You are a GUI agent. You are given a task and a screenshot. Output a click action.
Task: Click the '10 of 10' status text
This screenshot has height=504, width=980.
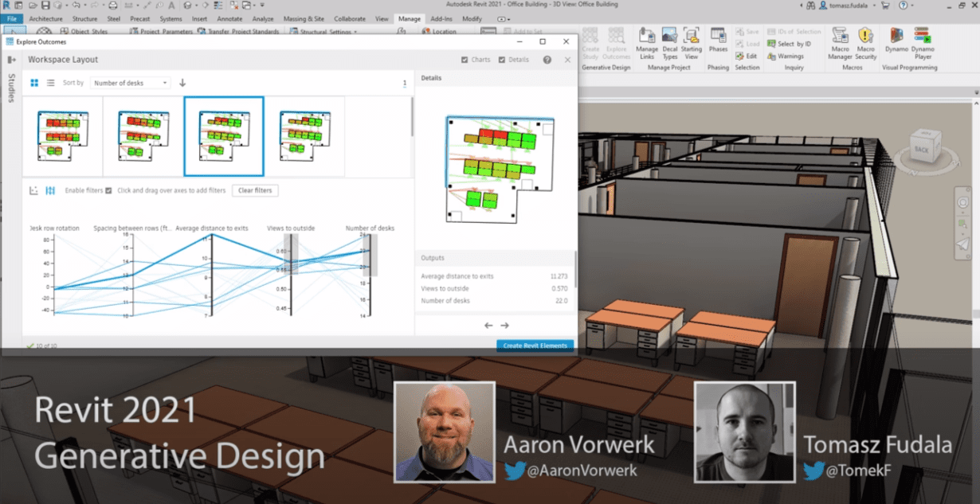[47, 346]
